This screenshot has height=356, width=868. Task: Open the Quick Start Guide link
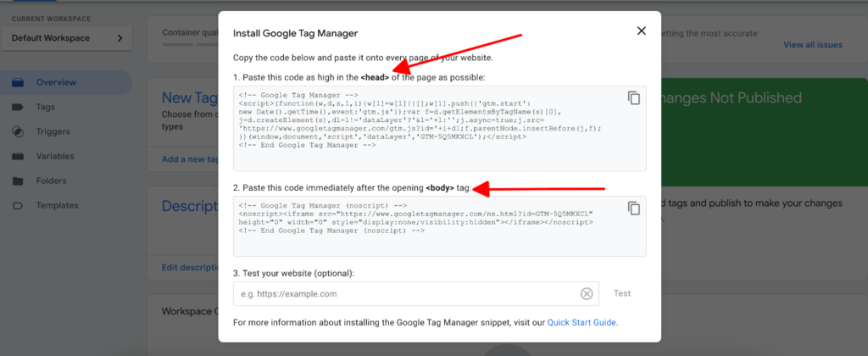point(581,322)
